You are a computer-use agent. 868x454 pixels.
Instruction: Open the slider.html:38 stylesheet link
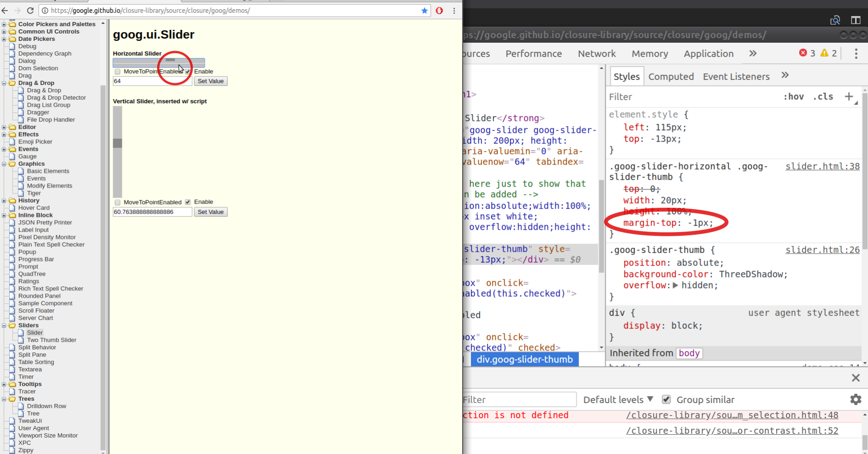tap(822, 166)
